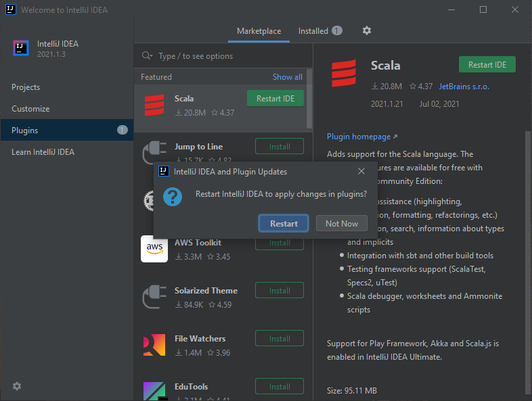Viewport: 532px width, 401px height.
Task: Open plugin settings gear next to Installed tab
Action: [x=366, y=31]
